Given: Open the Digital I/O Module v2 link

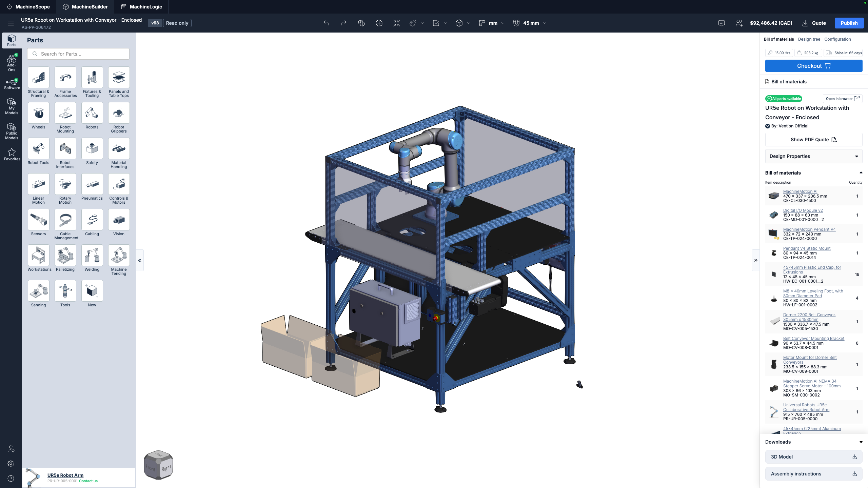Looking at the screenshot, I should coord(803,210).
